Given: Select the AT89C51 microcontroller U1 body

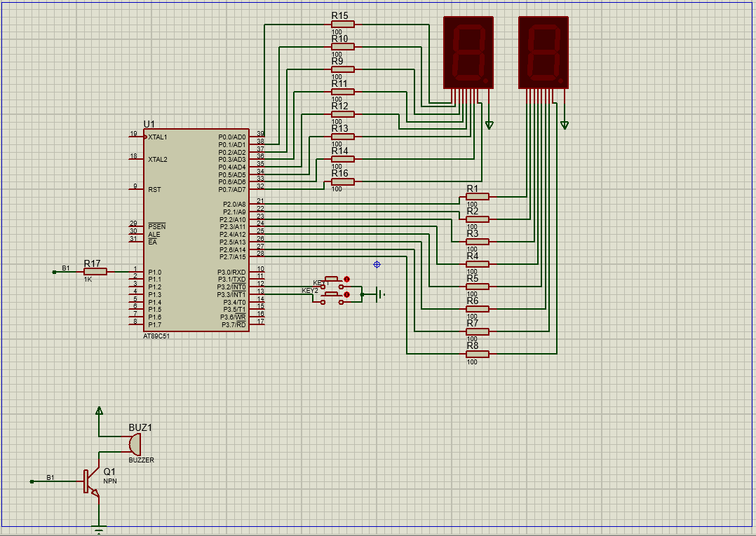Looking at the screenshot, I should [x=196, y=231].
